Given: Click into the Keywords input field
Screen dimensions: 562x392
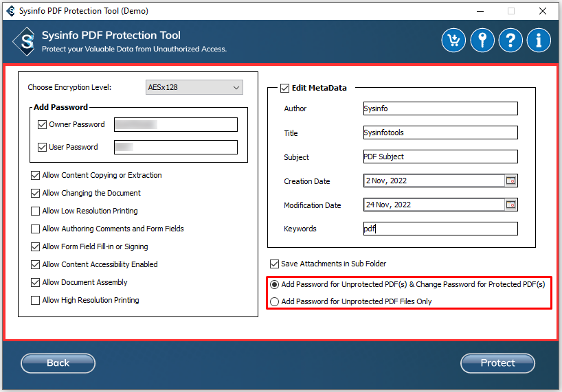Looking at the screenshot, I should [440, 229].
